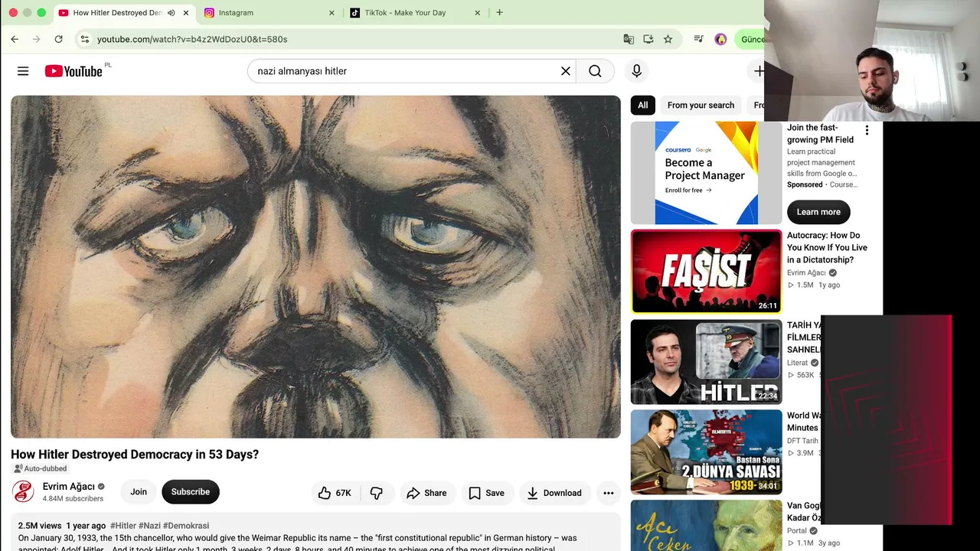The width and height of the screenshot is (980, 551).
Task: Click the 2.5M views text
Action: (40, 526)
